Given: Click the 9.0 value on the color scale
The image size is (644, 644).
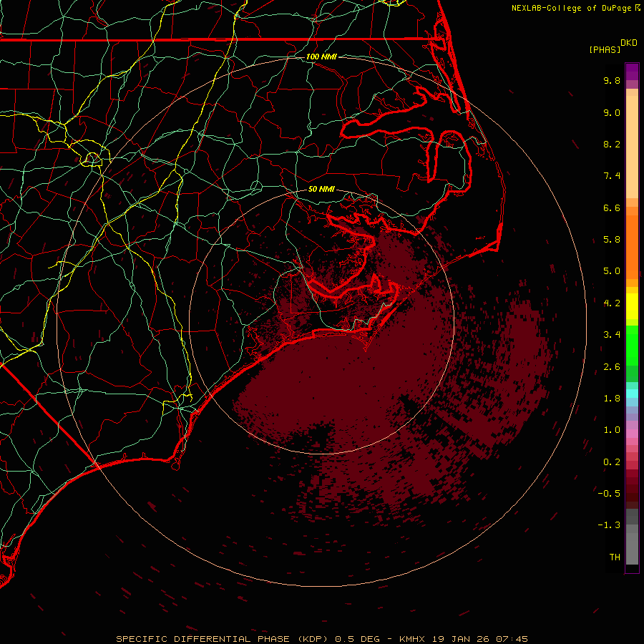Looking at the screenshot, I should [x=612, y=112].
